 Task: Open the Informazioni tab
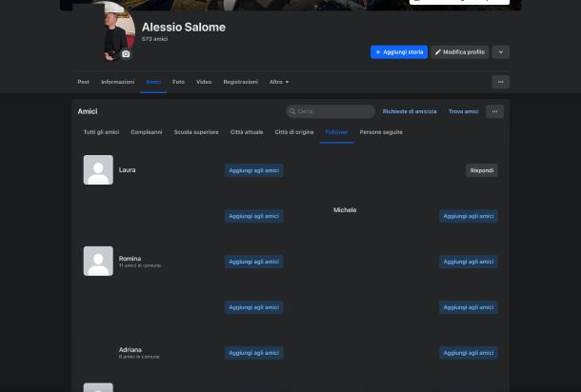pyautogui.click(x=117, y=82)
